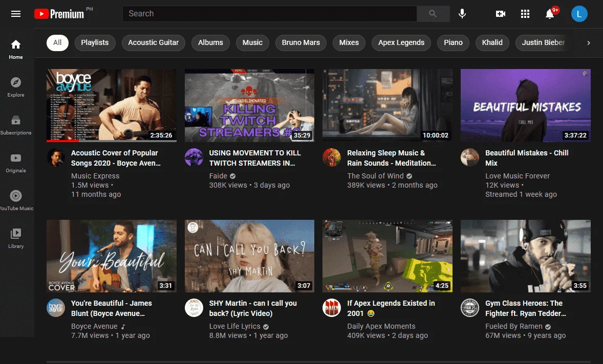
Task: Open The Soul of Wind channel avatar
Action: pos(332,157)
